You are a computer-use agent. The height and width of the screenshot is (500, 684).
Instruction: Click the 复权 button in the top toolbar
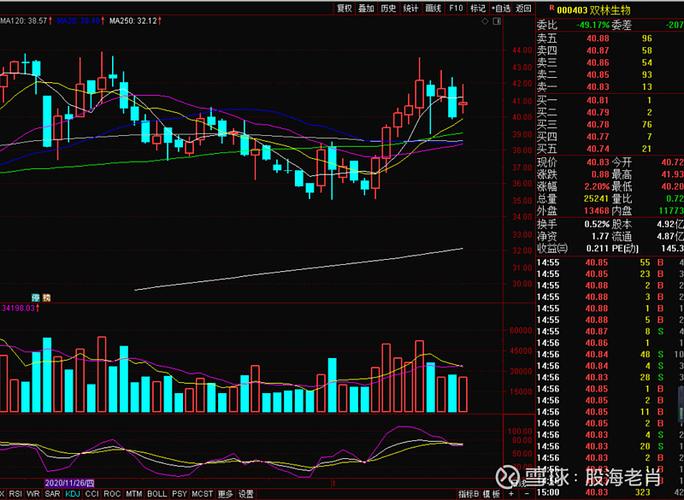[x=344, y=8]
